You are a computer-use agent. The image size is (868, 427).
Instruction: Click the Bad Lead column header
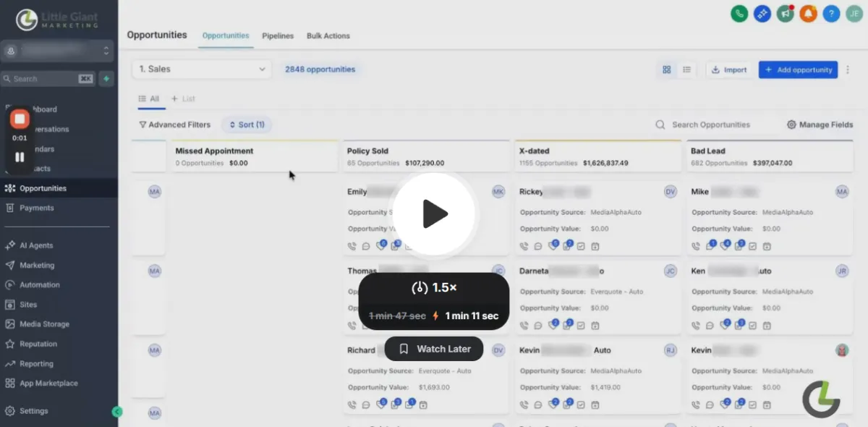coord(770,156)
